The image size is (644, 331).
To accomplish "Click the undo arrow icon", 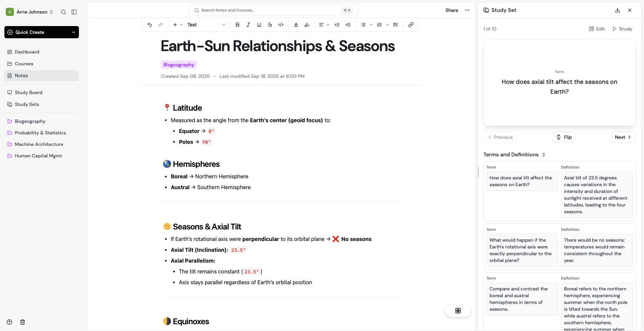I will (x=150, y=25).
